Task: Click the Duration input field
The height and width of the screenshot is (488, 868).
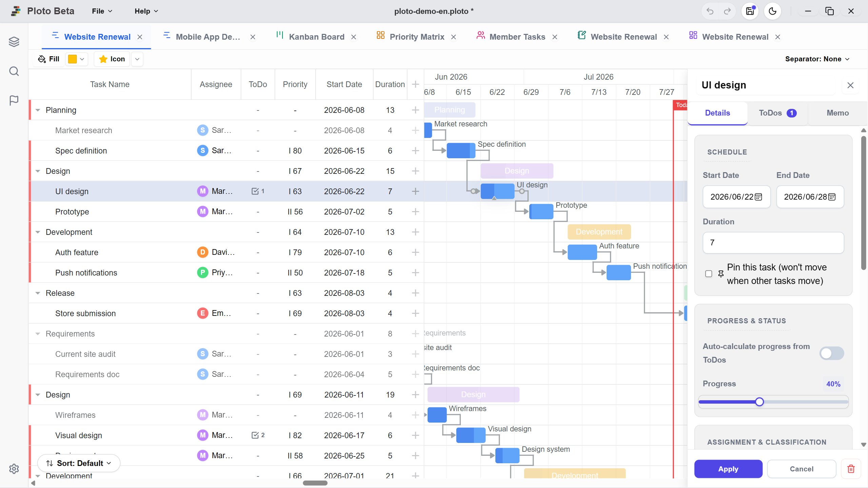Action: (773, 243)
